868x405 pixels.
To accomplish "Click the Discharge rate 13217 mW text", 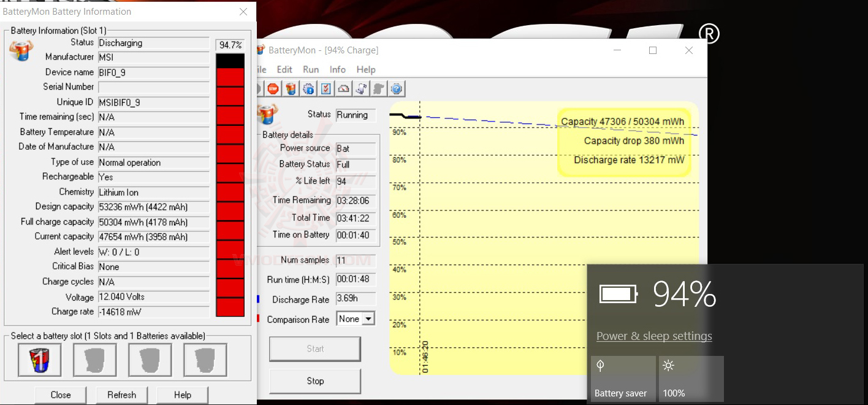I will click(629, 160).
